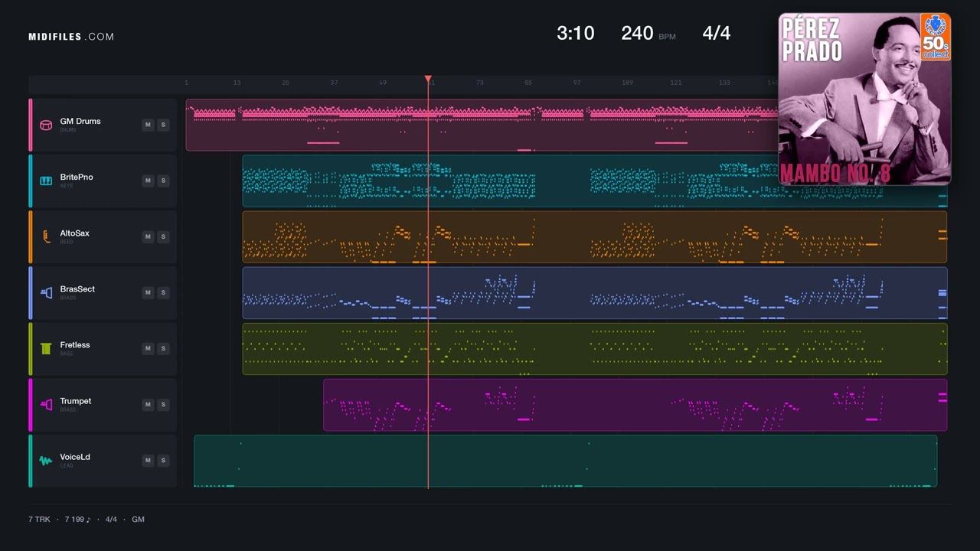
Task: Solo the AltoSax track
Action: tap(163, 236)
